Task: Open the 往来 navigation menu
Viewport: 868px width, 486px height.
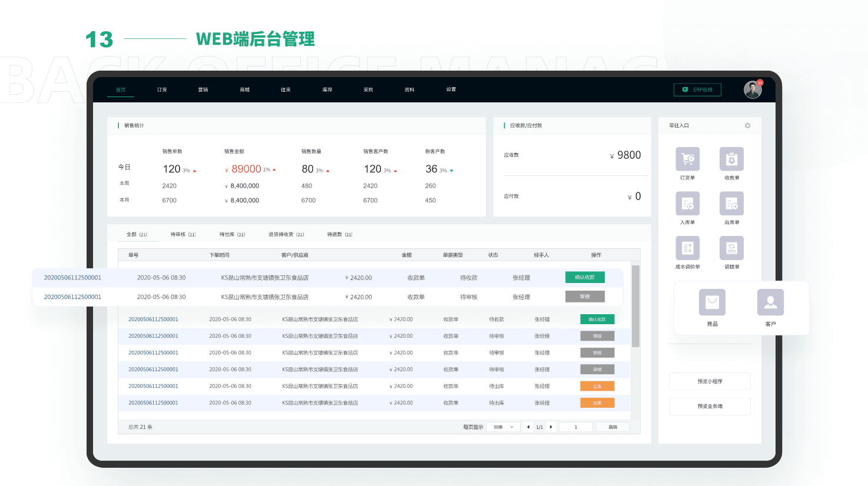Action: (286, 89)
